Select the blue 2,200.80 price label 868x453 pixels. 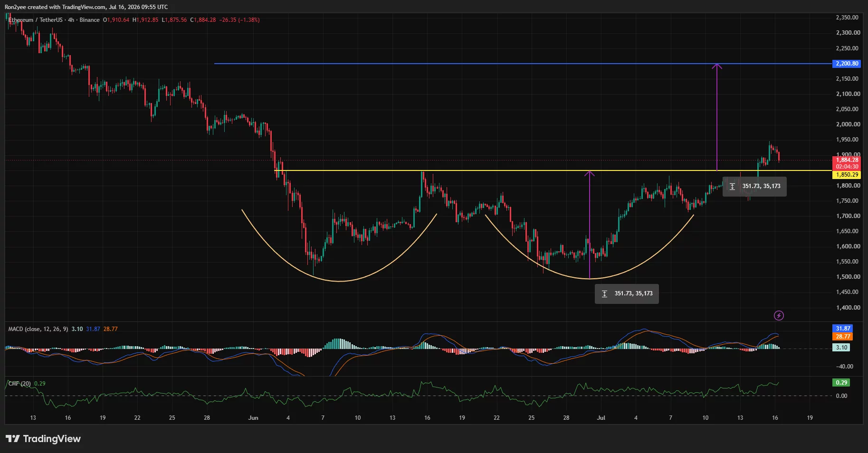(847, 64)
